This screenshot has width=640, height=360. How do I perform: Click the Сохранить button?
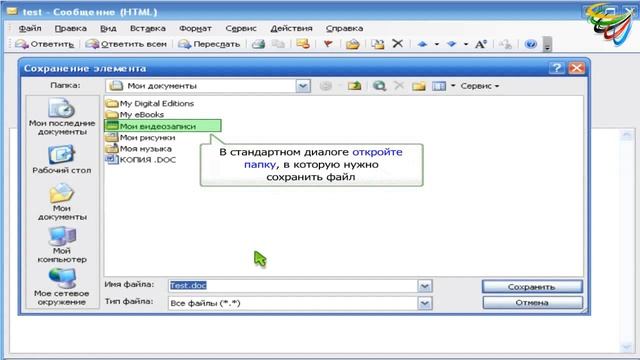[x=532, y=287]
